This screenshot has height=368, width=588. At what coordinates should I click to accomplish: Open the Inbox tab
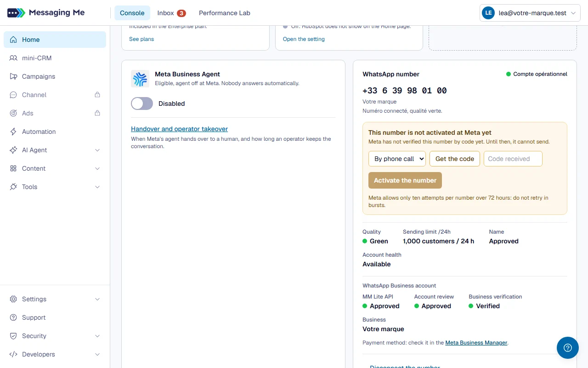(171, 13)
